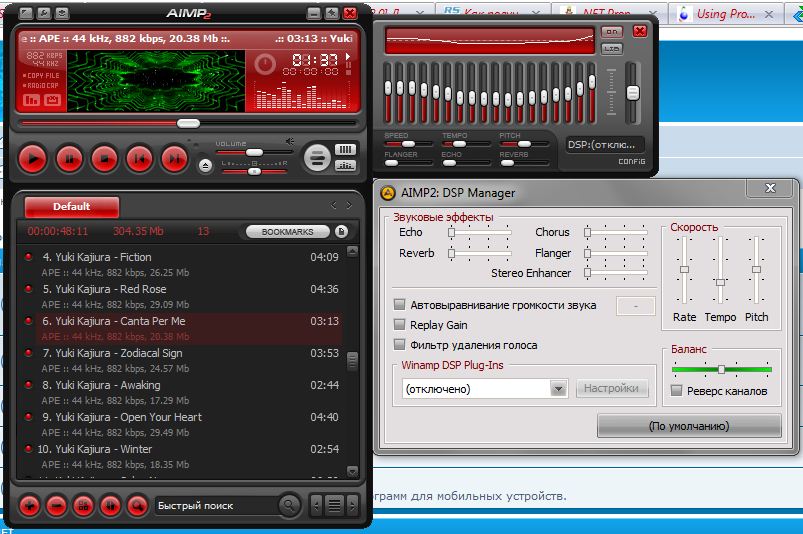Skip to next track

[x=175, y=159]
